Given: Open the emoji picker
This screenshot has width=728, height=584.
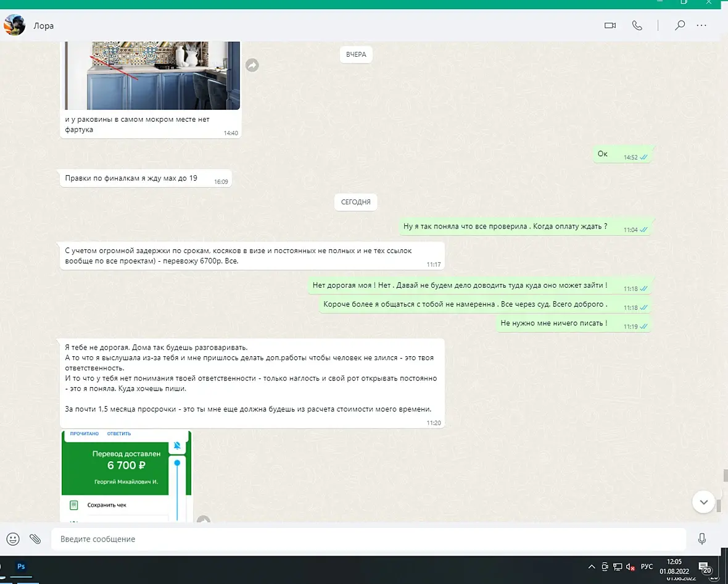Looking at the screenshot, I should click(x=13, y=539).
